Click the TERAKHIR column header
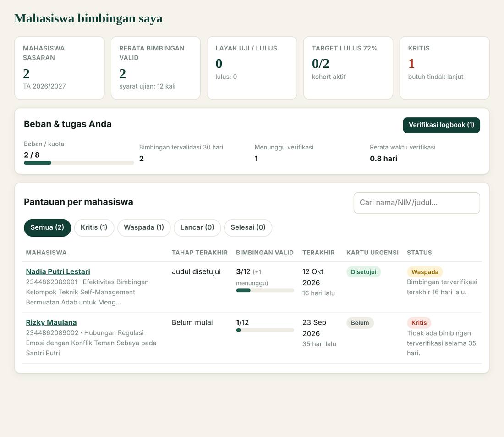 (318, 253)
